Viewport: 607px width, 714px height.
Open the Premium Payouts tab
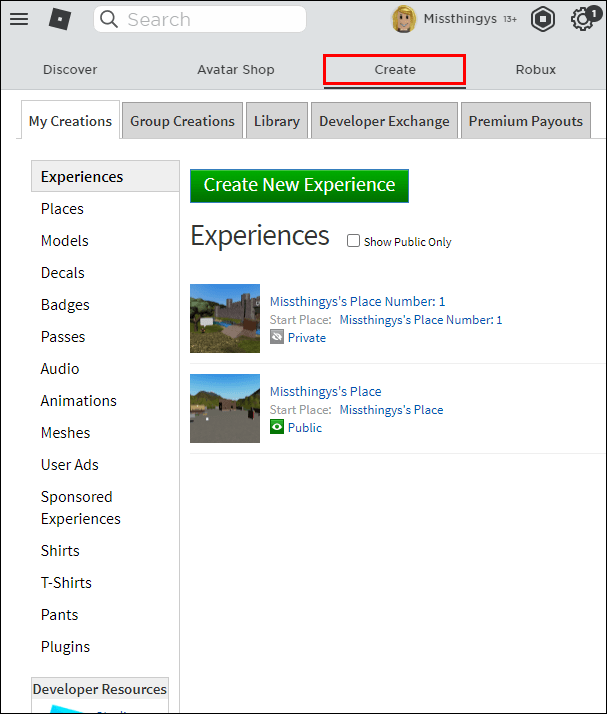[526, 121]
